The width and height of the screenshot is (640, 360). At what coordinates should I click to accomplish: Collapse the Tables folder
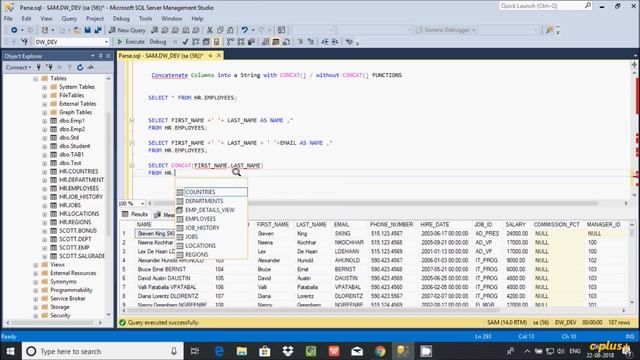[36, 78]
